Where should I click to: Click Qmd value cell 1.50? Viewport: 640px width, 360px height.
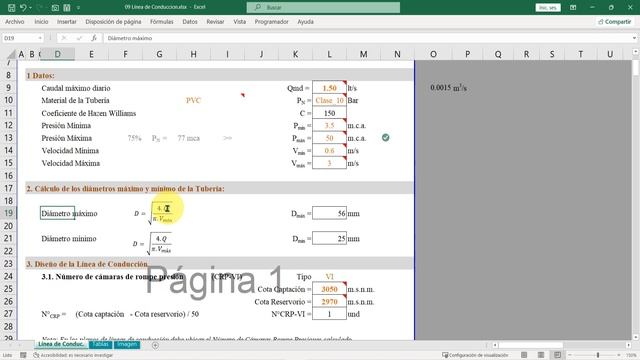(329, 88)
